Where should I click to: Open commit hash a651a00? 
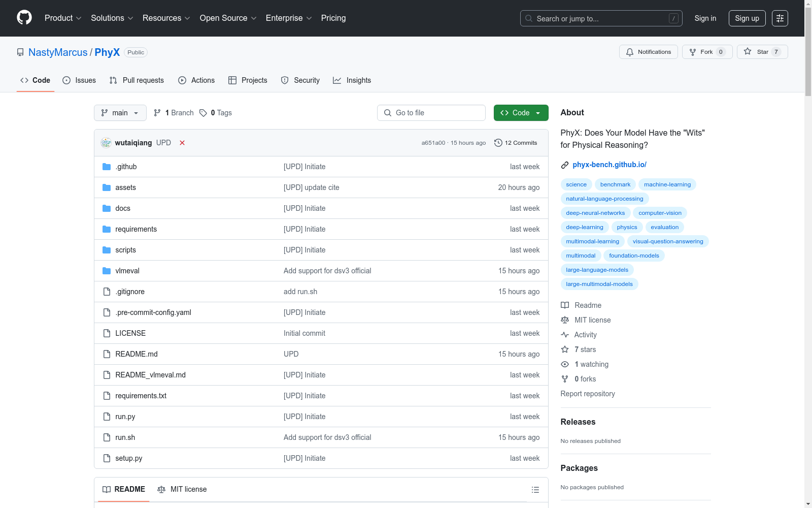pos(433,143)
